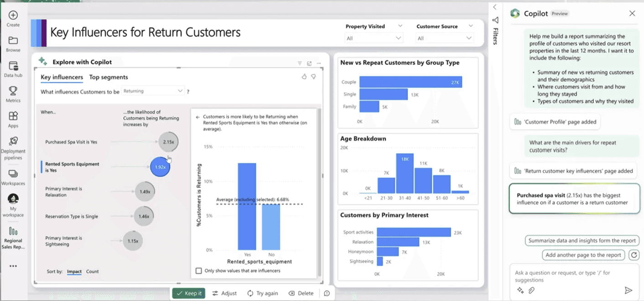The image size is (644, 301).
Task: Click the Copilot logo icon
Action: [x=515, y=13]
